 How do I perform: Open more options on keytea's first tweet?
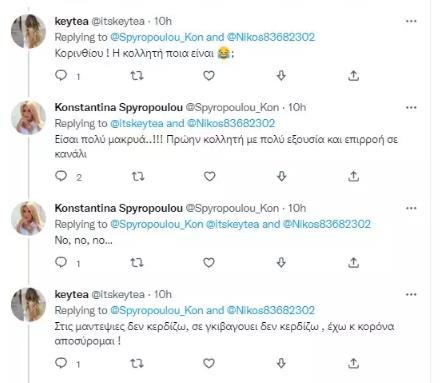(x=411, y=21)
